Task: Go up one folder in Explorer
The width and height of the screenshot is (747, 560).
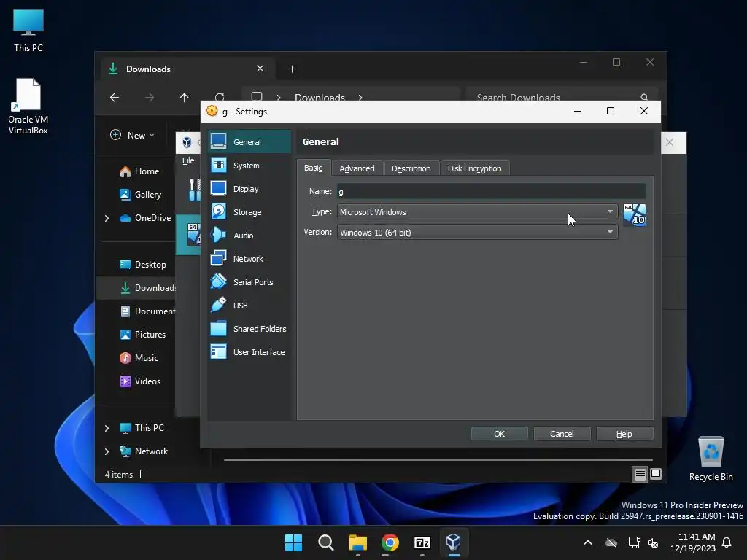Action: [x=184, y=98]
